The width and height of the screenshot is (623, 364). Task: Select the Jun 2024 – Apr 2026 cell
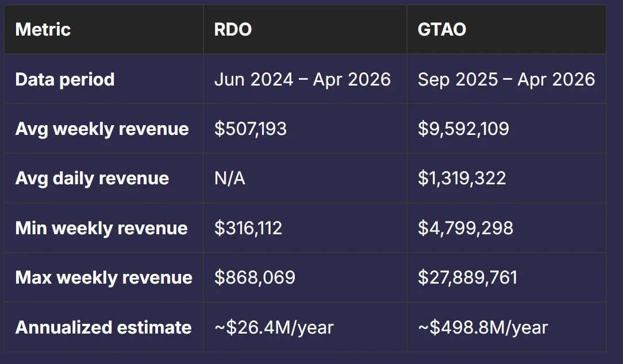tap(302, 79)
